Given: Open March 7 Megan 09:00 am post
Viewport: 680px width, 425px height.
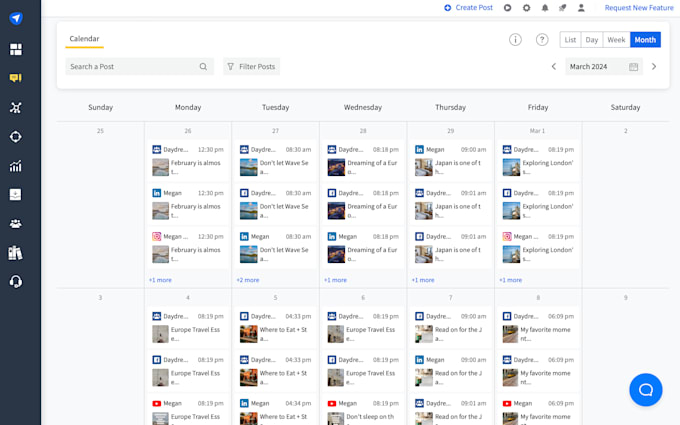Looking at the screenshot, I should click(451, 371).
